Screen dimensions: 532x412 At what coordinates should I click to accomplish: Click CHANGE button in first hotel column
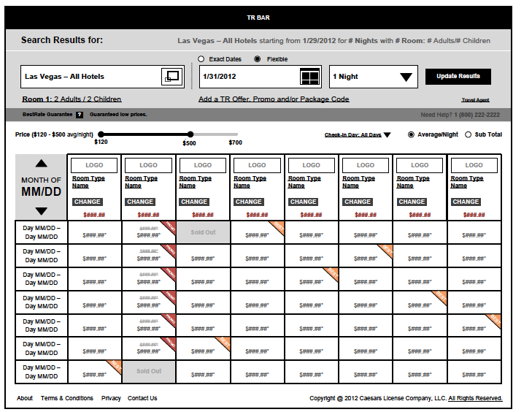pyautogui.click(x=87, y=202)
